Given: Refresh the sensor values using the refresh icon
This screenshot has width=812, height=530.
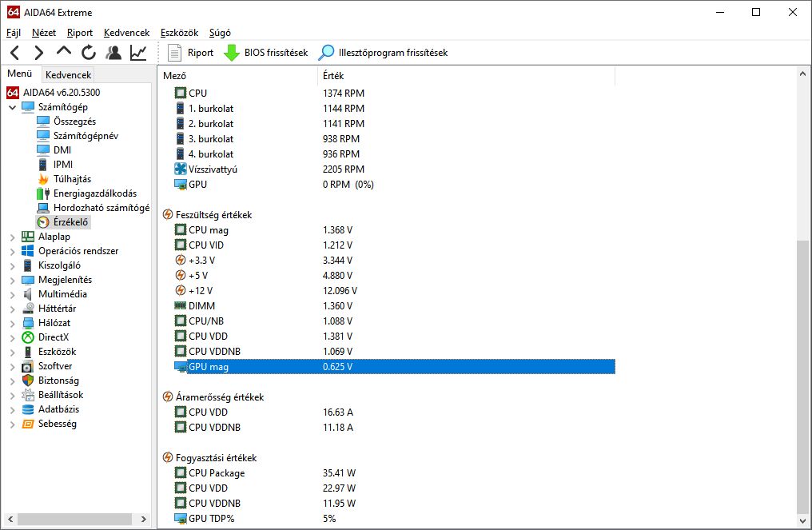Looking at the screenshot, I should [x=89, y=52].
